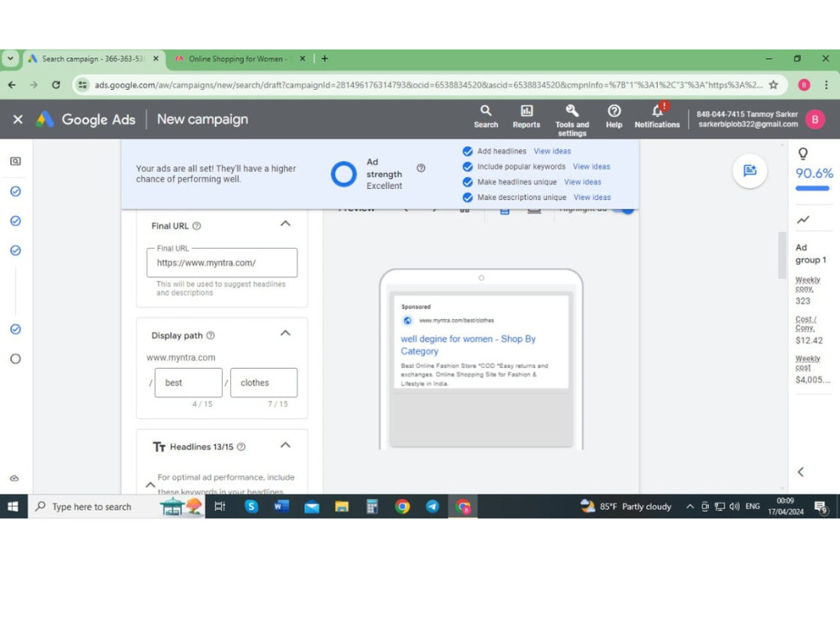Screen dimensions: 840x630
Task: View site information icon in address bar
Action: pyautogui.click(x=82, y=85)
